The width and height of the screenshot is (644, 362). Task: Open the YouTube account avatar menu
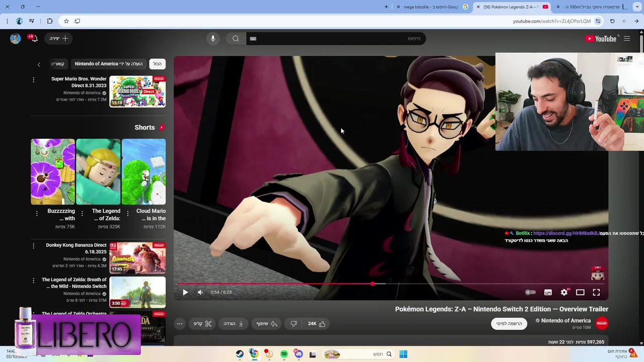coord(15,39)
